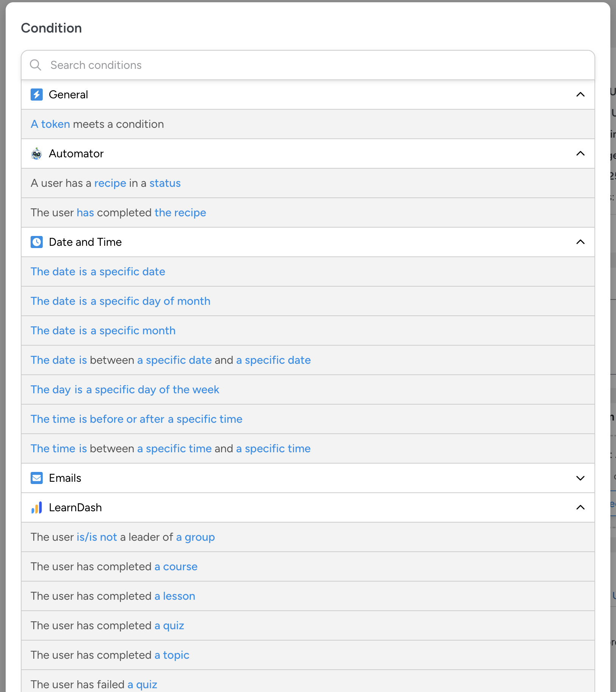This screenshot has width=616, height=692.
Task: Collapse the Automator section chevron
Action: coord(580,154)
